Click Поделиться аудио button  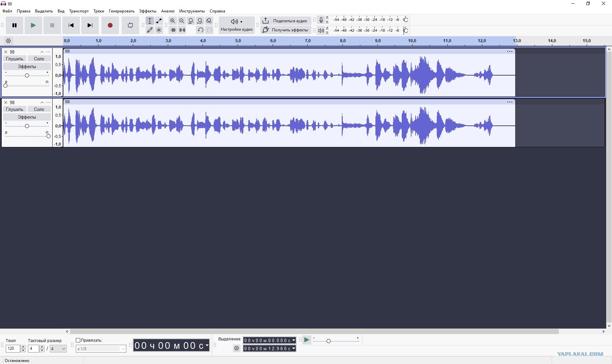[x=285, y=21]
